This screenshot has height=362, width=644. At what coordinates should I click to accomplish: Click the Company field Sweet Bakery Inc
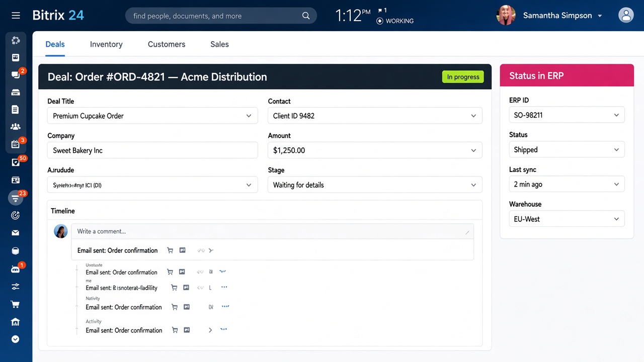[x=152, y=150]
